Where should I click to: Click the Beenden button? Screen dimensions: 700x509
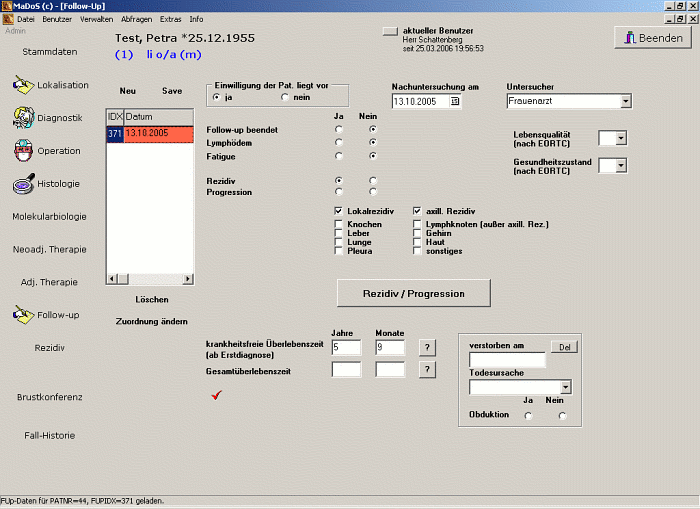[x=651, y=38]
